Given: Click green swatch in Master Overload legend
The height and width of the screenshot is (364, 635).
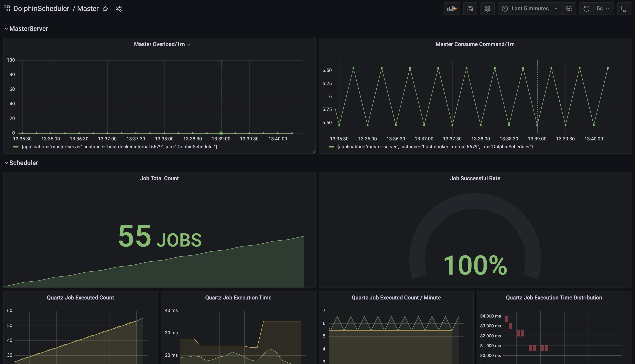Looking at the screenshot, I should tap(16, 147).
